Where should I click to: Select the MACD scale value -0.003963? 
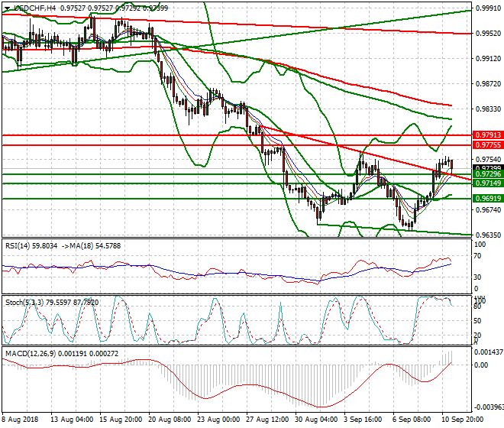(489, 407)
